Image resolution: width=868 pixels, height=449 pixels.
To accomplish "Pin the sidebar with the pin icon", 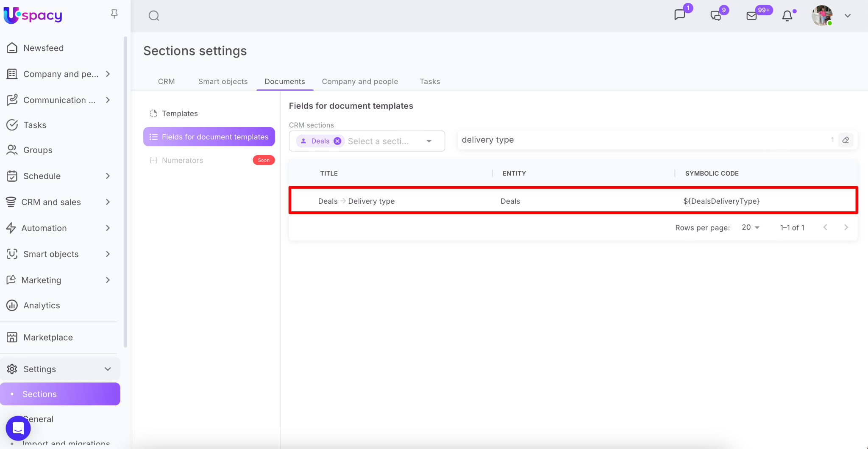I will click(114, 14).
